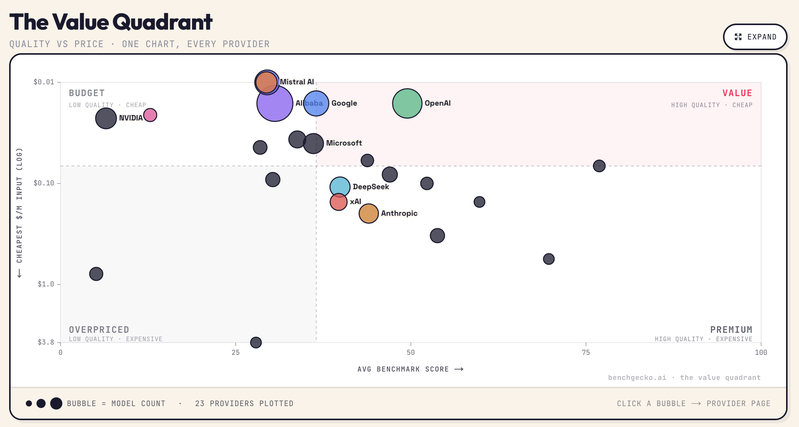Click the '23 PROVIDERS PLOTTED' text
799x427 pixels.
click(x=244, y=404)
